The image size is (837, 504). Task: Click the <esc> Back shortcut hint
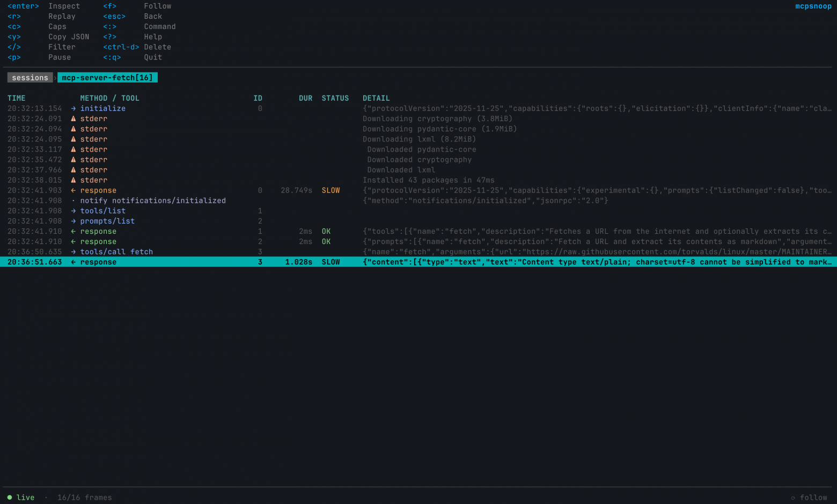[x=133, y=16]
